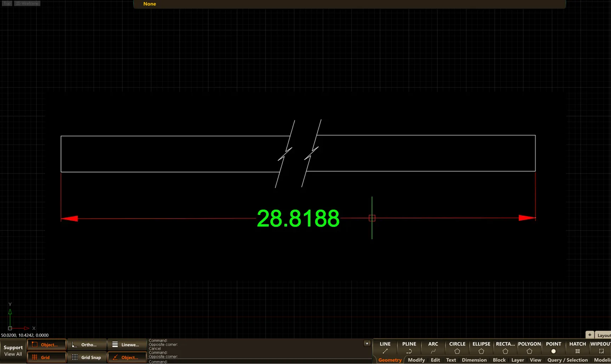Click the None selection label
The height and width of the screenshot is (364, 611).
pyautogui.click(x=149, y=4)
